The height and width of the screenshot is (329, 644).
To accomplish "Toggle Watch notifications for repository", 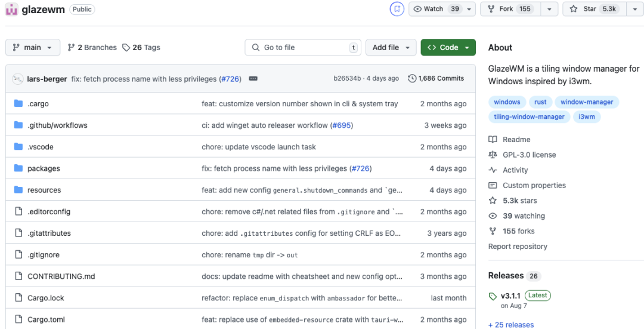I will [x=436, y=9].
